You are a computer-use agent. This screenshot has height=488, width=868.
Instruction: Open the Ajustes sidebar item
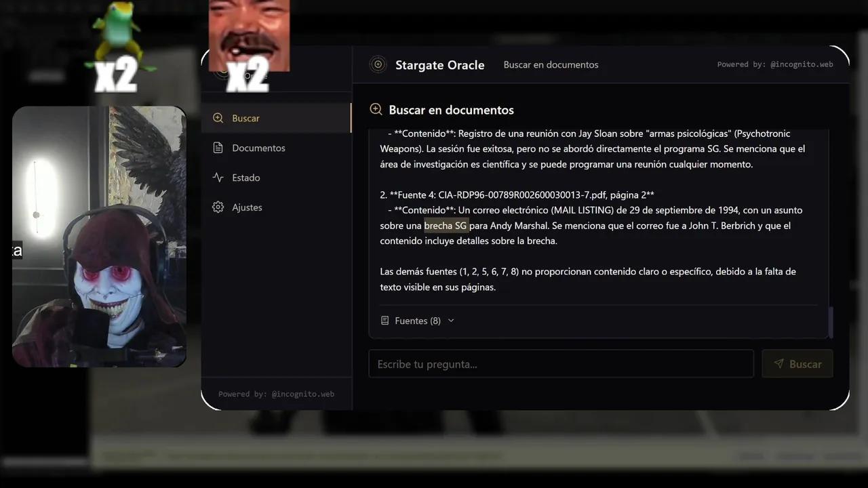277,207
